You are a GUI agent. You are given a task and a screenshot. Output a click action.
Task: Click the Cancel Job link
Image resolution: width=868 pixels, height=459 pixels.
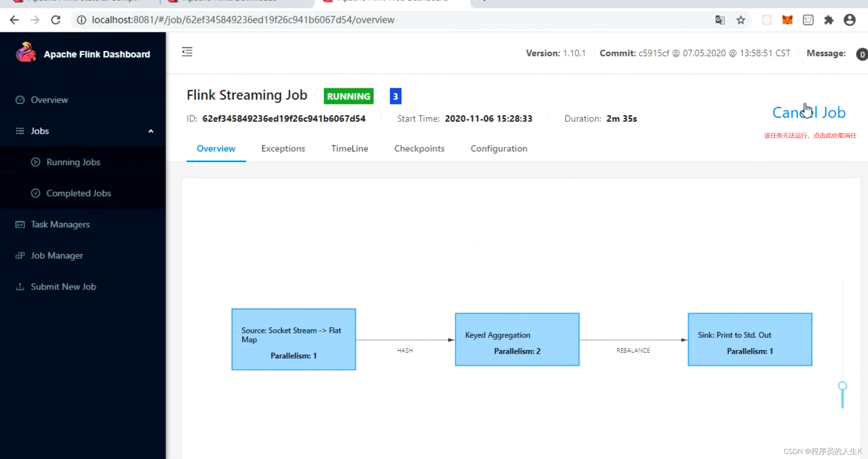[x=808, y=112]
